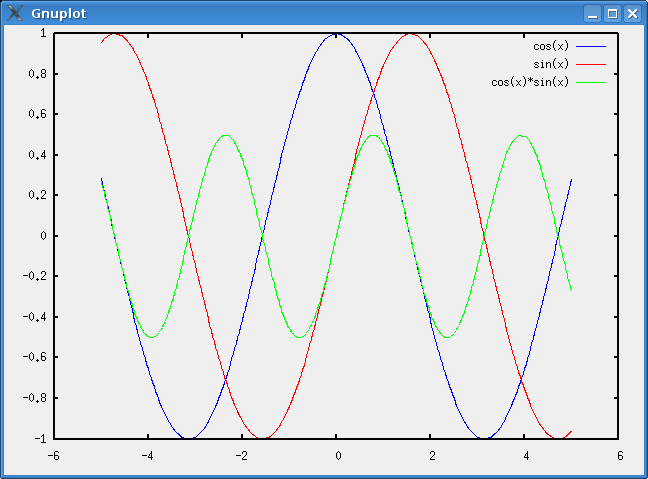Click the y-axis label -0.2
The height and width of the screenshot is (479, 648).
(x=34, y=276)
